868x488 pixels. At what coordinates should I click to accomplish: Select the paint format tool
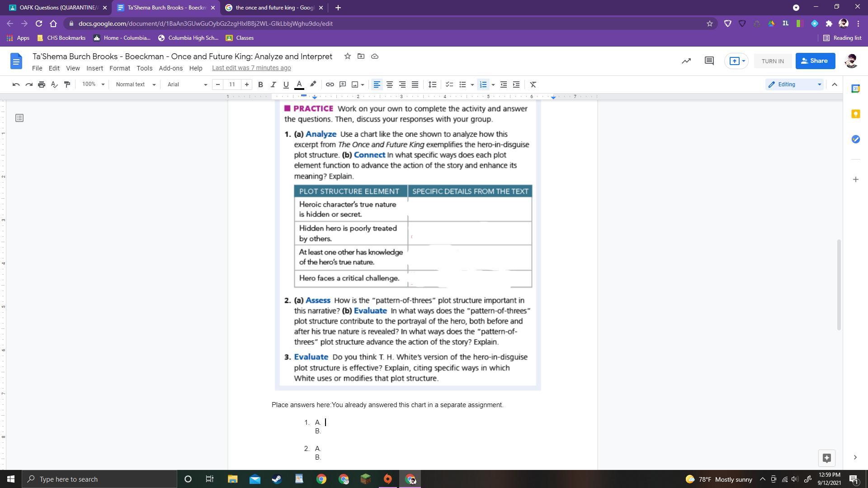click(67, 84)
